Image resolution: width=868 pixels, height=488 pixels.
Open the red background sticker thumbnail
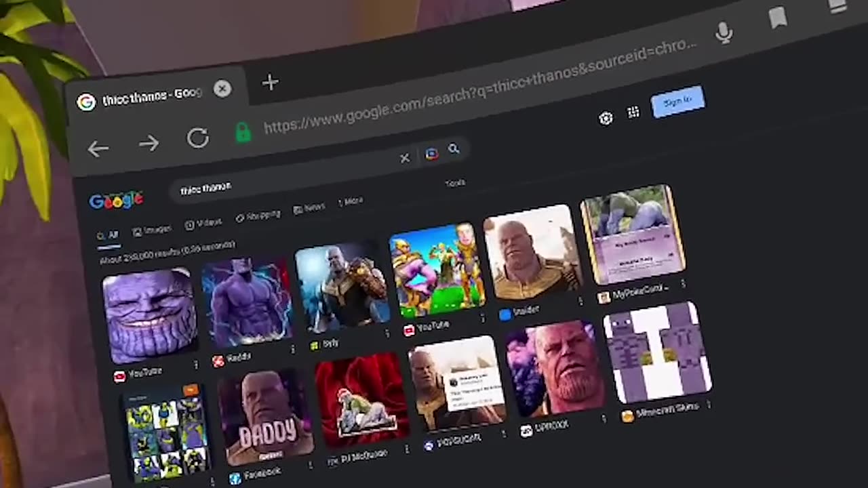tap(362, 401)
